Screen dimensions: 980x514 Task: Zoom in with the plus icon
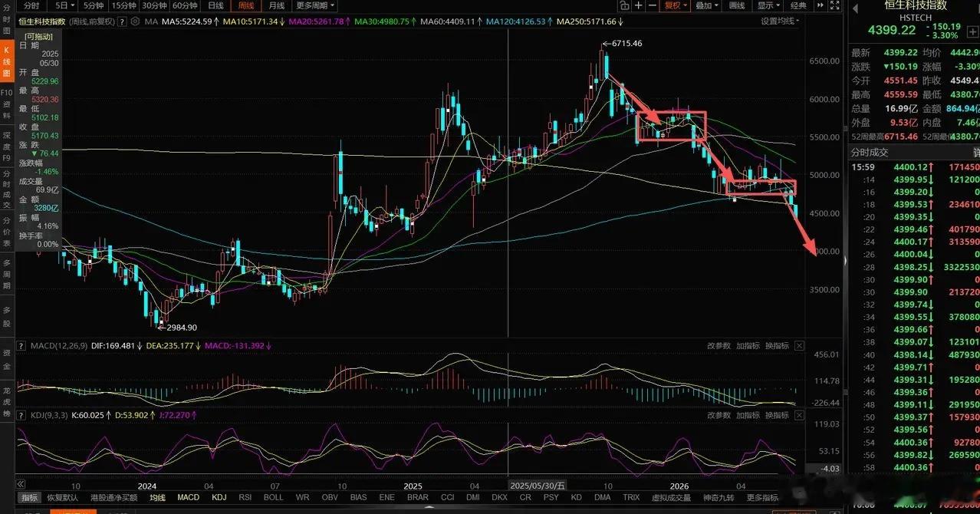(x=639, y=5)
